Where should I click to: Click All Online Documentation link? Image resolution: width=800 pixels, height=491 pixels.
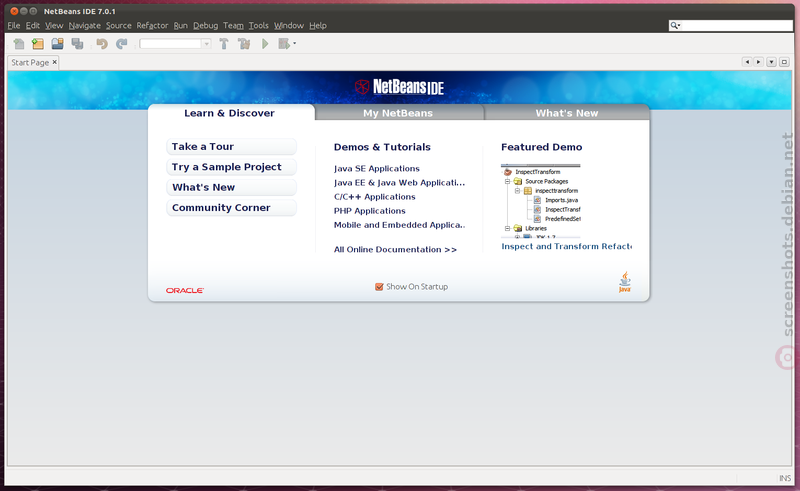pos(395,250)
